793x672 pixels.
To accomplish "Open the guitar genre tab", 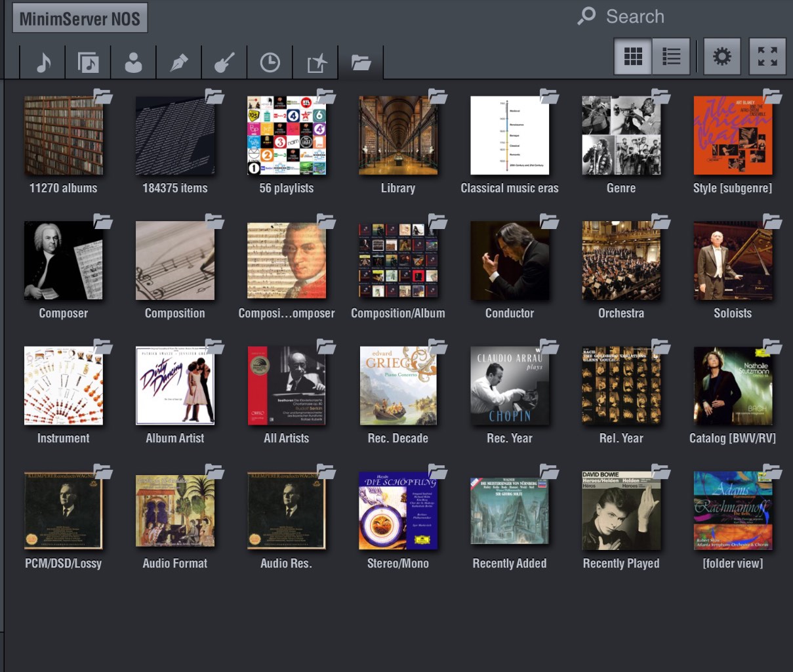I will click(224, 63).
